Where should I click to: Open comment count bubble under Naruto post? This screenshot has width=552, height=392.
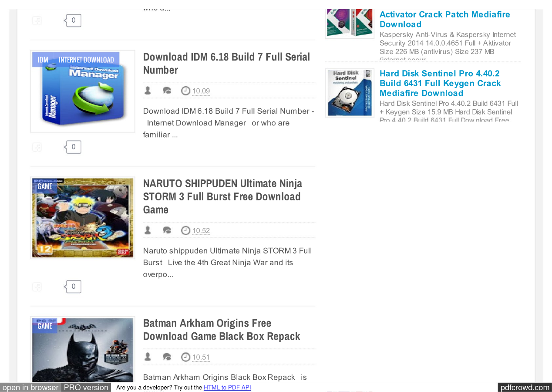[73, 286]
